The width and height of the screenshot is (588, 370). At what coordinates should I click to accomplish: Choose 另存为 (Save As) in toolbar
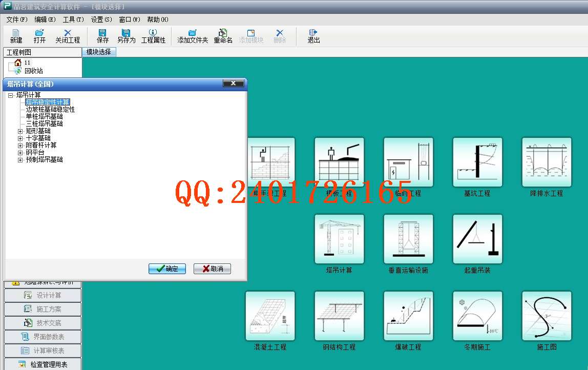126,36
